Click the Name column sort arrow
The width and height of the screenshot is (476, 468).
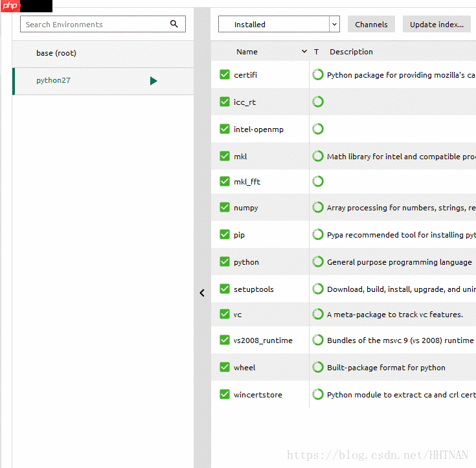click(x=304, y=52)
